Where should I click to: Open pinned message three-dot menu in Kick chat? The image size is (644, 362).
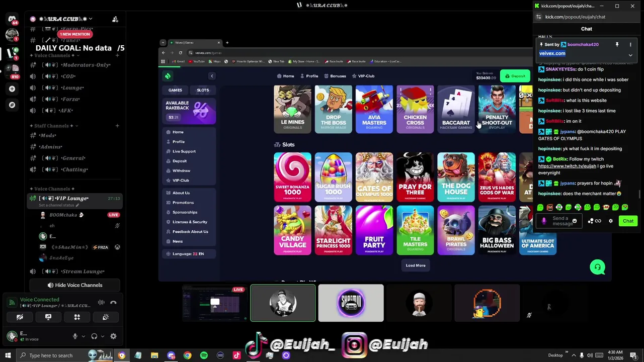[x=630, y=45]
